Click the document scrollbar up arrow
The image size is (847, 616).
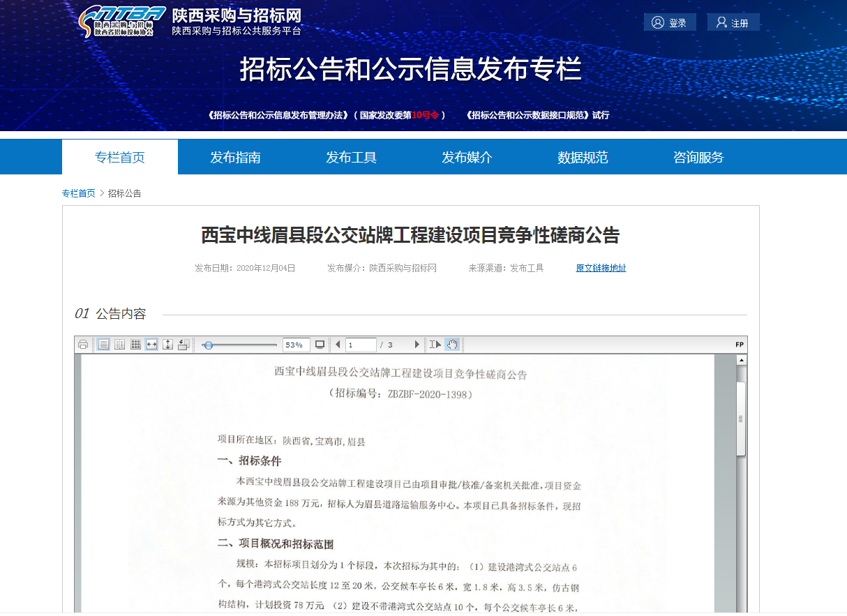(741, 361)
